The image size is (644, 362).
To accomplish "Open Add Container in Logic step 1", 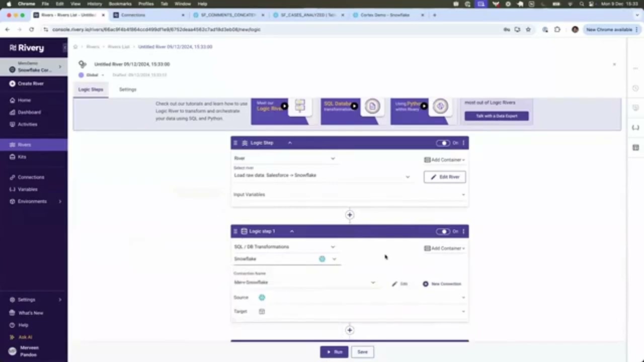I will click(444, 248).
